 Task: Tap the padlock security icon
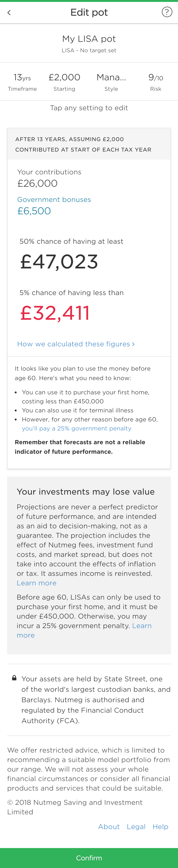click(x=14, y=678)
